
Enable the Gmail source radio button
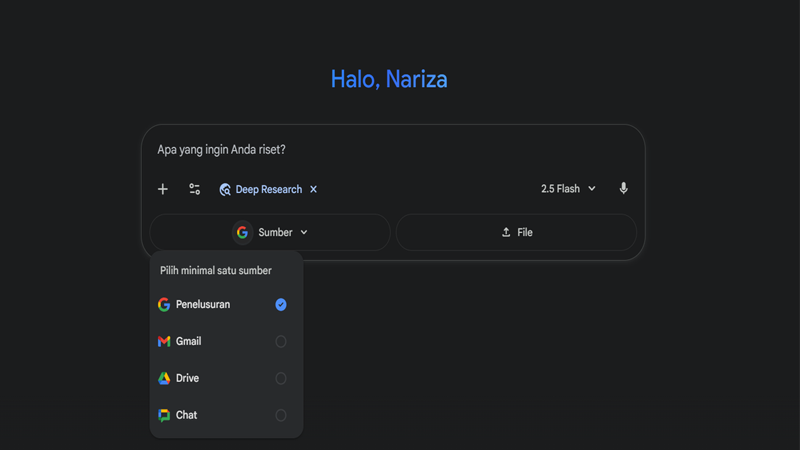pos(281,341)
